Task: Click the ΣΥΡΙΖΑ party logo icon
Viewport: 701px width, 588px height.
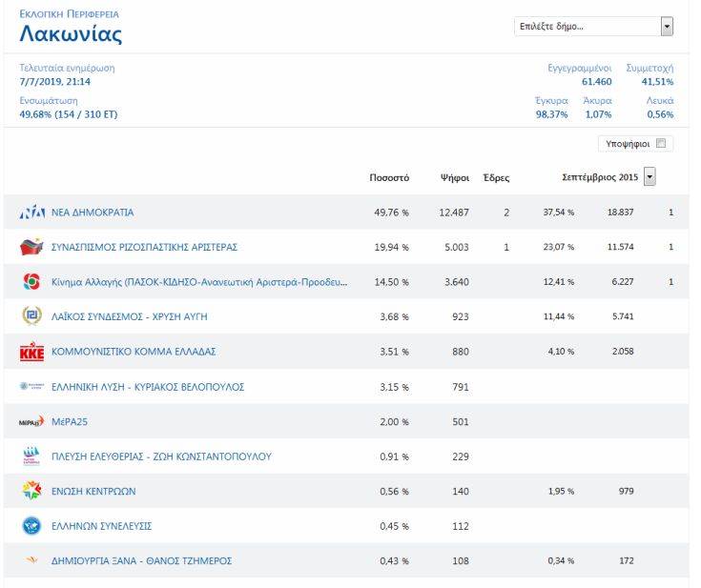Action: (31, 248)
